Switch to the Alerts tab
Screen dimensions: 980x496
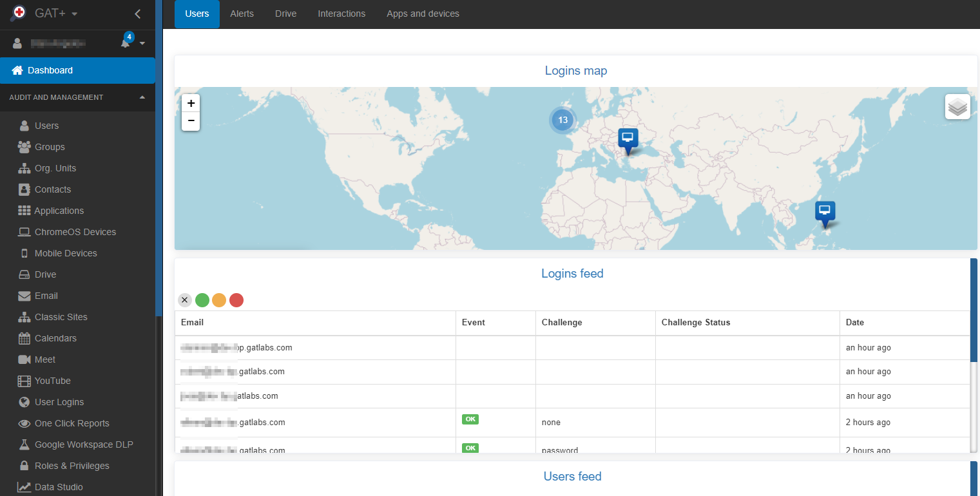coord(242,14)
